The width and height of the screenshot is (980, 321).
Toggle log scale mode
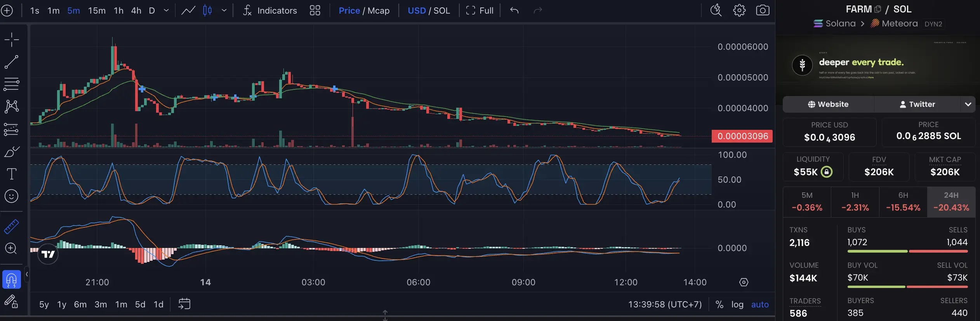click(x=737, y=304)
